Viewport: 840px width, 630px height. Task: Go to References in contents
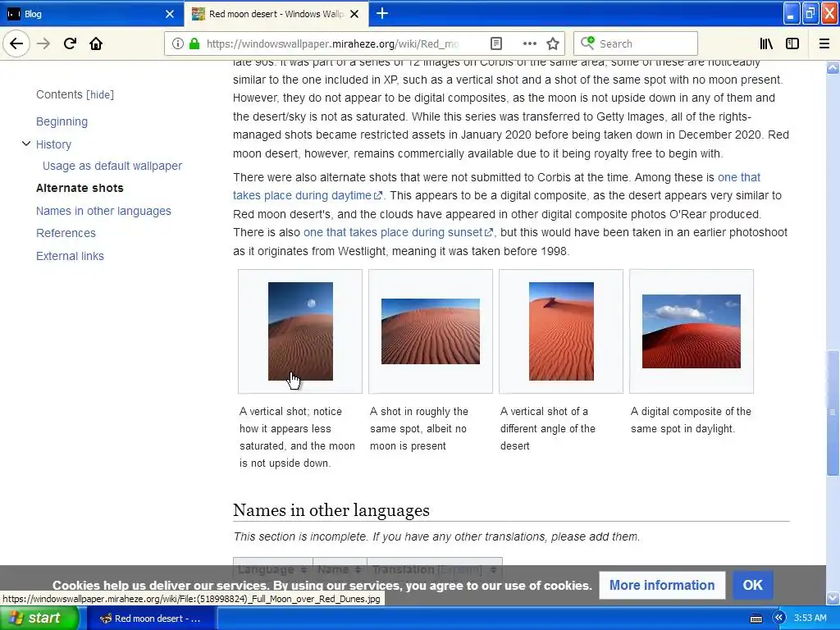pos(66,233)
